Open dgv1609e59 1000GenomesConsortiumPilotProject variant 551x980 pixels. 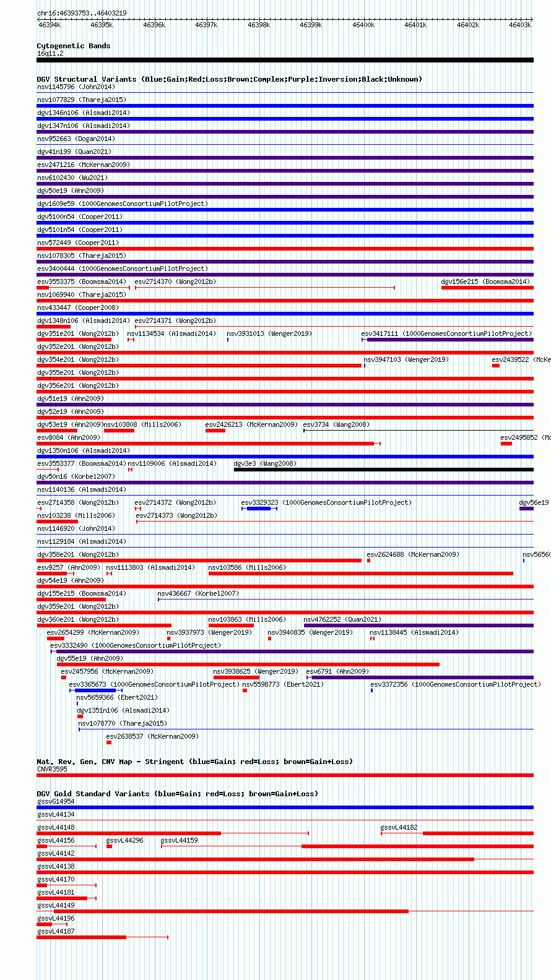tap(123, 204)
